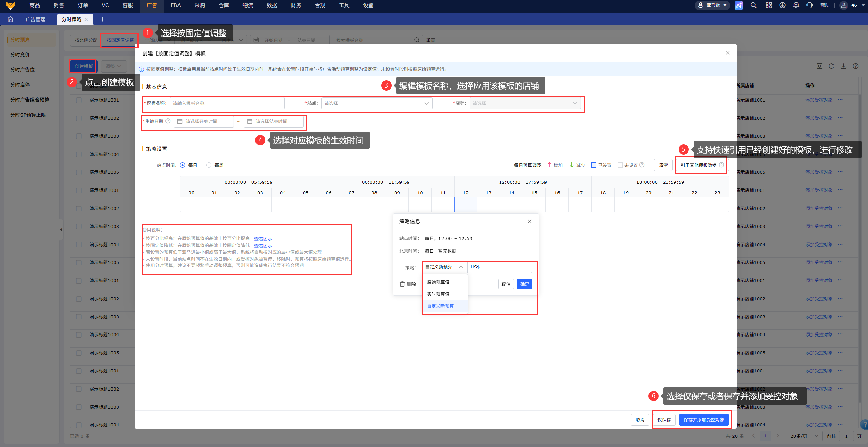
Task: Open the notification bell icon
Action: [796, 5]
